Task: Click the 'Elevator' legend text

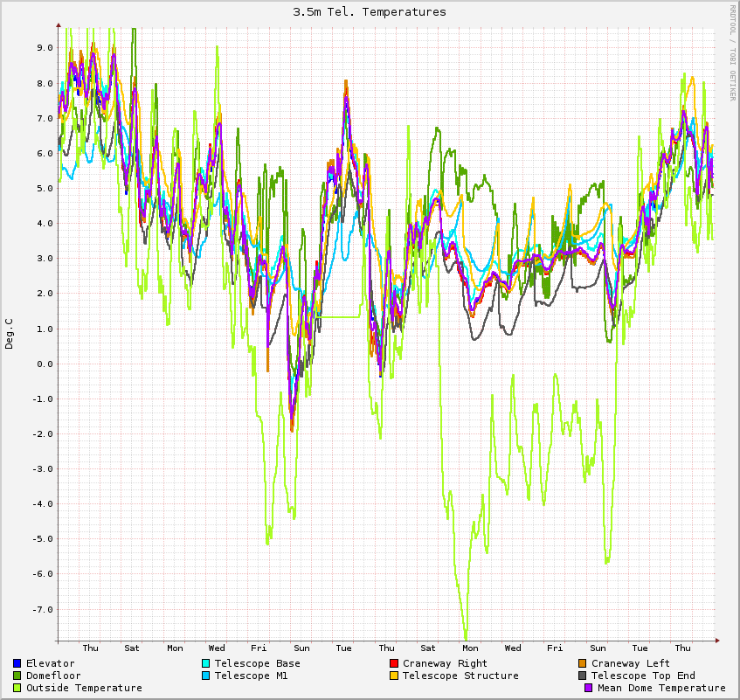Action: point(50,663)
